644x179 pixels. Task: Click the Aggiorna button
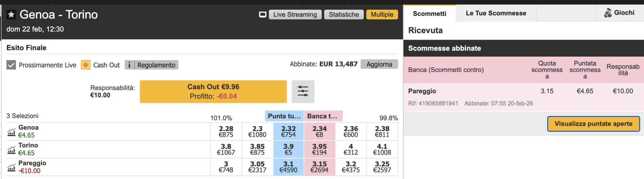[379, 64]
